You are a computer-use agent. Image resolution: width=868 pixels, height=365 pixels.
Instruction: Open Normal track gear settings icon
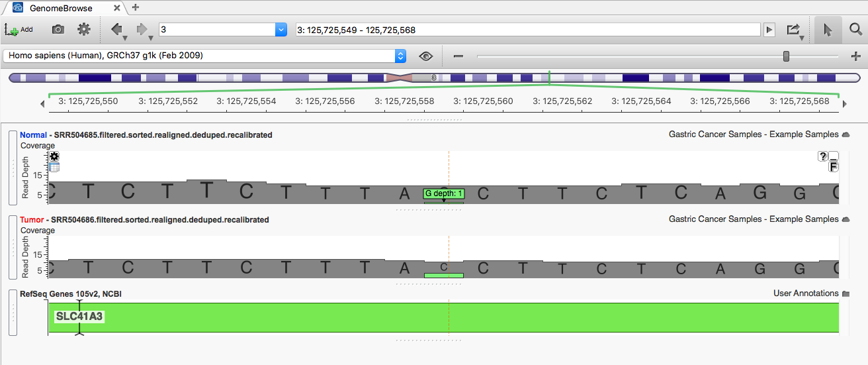54,156
